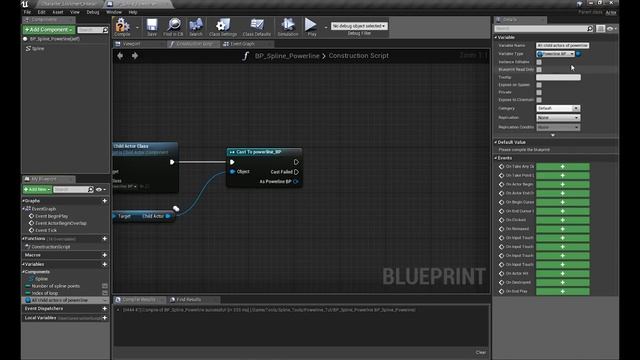Add new graph using Graphs plus icon

pyautogui.click(x=104, y=201)
